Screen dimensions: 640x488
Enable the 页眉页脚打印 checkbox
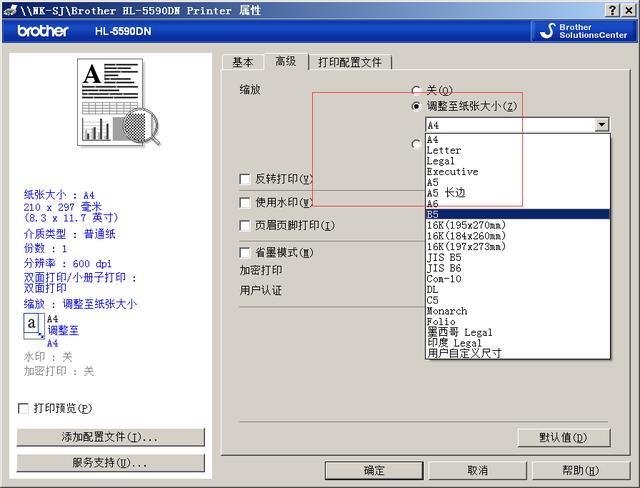coord(245,225)
